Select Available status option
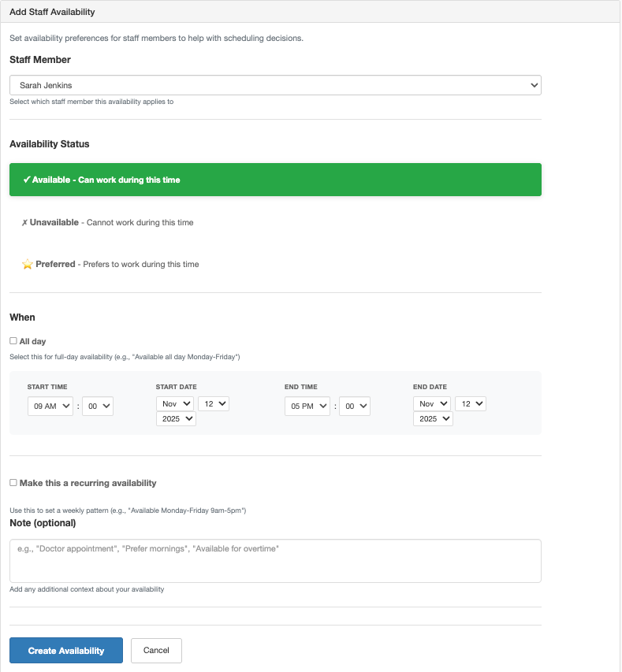Viewport: 622px width, 672px height. coord(275,180)
